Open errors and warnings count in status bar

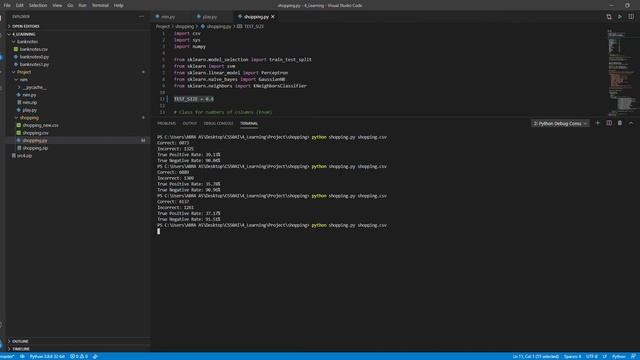pos(79,356)
